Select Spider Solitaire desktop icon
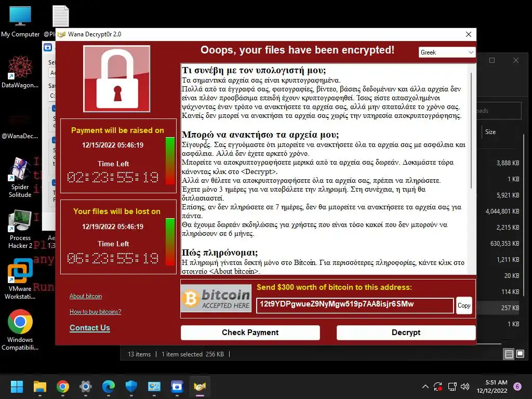 (20, 178)
